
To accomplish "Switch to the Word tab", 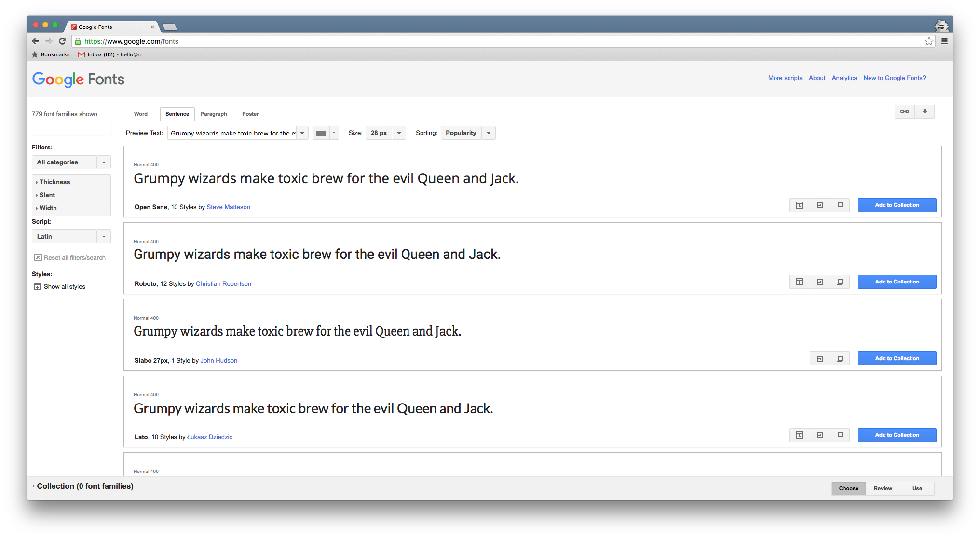I will [x=141, y=114].
